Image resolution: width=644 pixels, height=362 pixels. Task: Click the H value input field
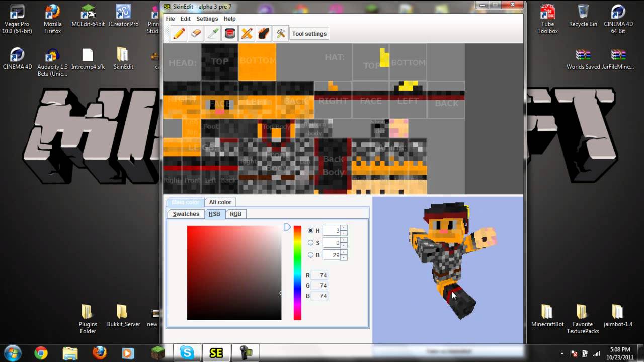[x=332, y=231]
